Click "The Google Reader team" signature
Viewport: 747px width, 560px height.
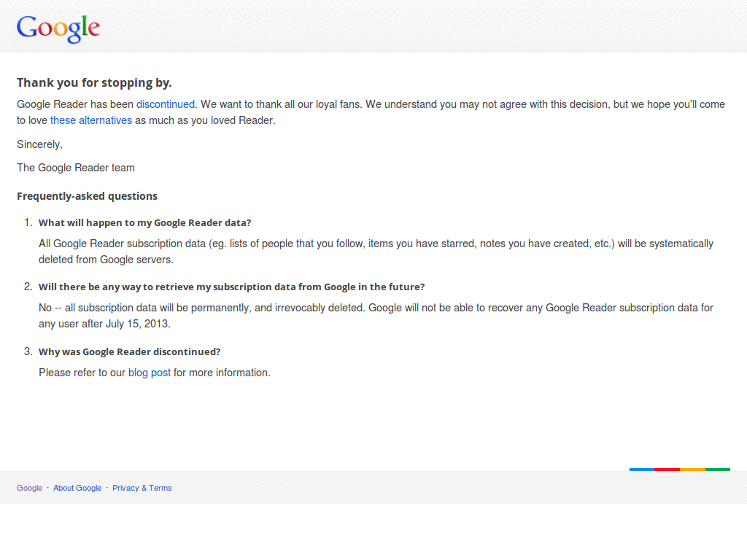click(x=76, y=168)
